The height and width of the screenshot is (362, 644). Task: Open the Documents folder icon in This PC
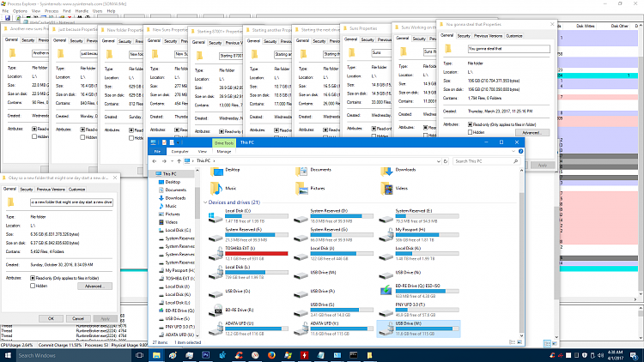pyautogui.click(x=301, y=172)
